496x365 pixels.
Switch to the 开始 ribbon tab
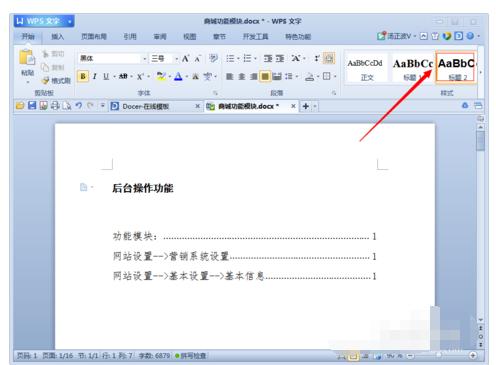[28, 36]
